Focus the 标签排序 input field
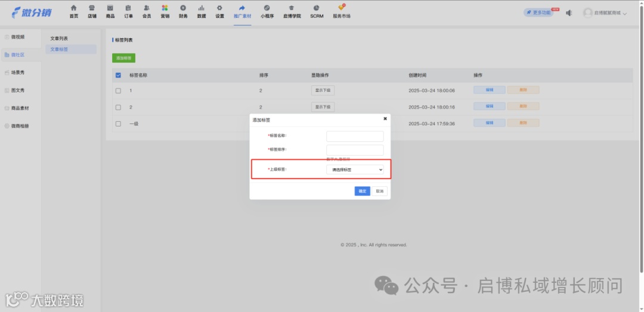 (x=355, y=150)
